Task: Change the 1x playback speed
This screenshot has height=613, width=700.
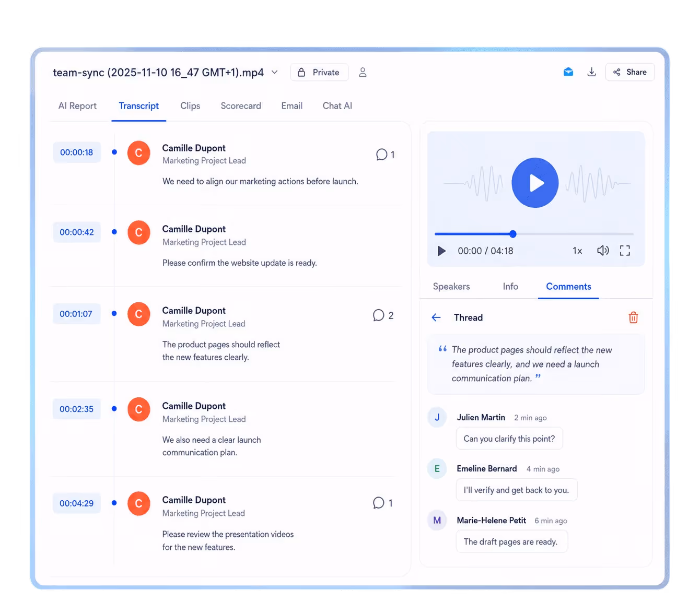Action: [577, 251]
